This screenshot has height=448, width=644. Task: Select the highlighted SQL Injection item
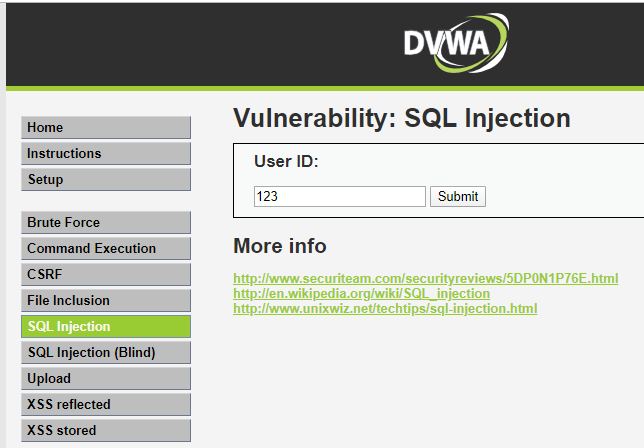click(105, 327)
